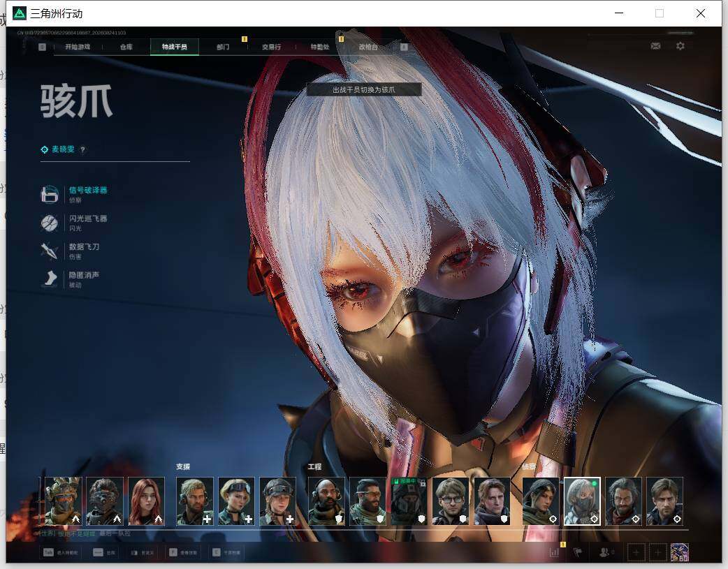Switch to the 仓库 tab
728x569 pixels.
coord(126,47)
